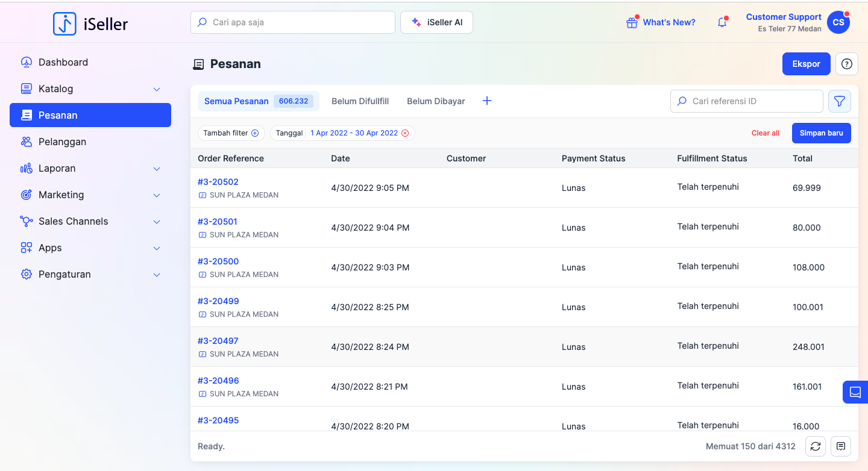Click the CS profile avatar
868x471 pixels.
coord(838,23)
